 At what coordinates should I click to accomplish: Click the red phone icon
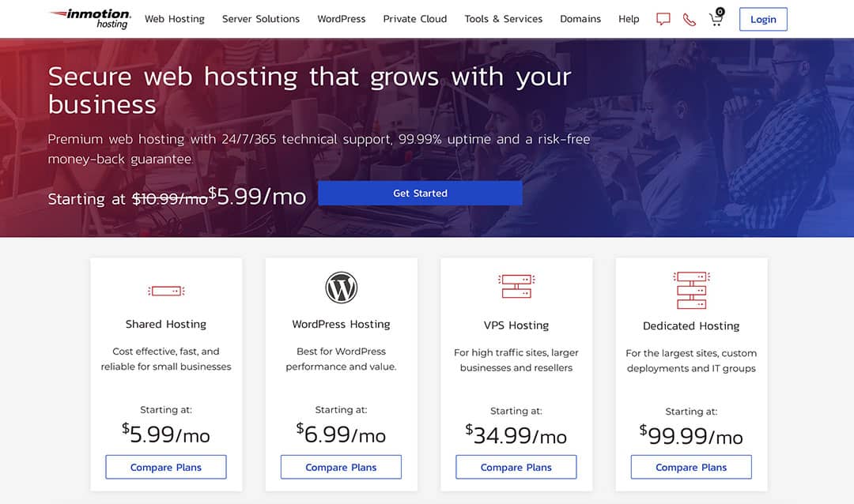pos(690,19)
